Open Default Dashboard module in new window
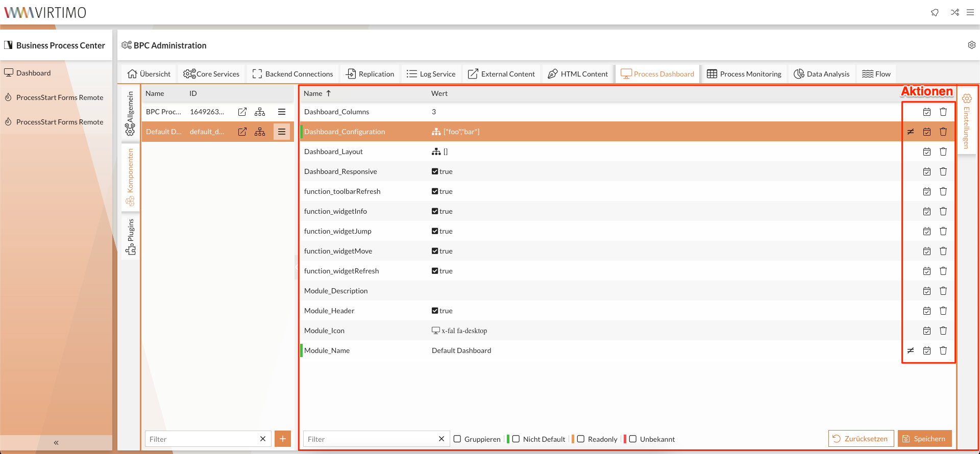980x454 pixels. tap(242, 132)
